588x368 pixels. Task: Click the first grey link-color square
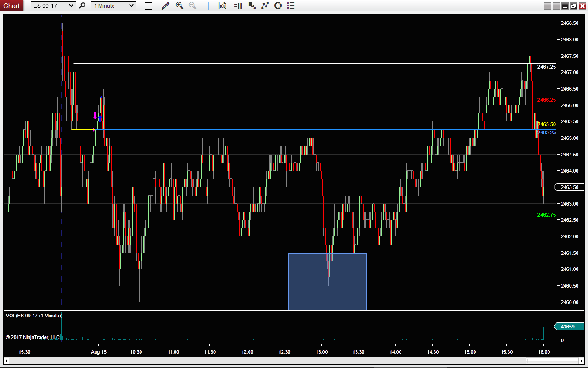pyautogui.click(x=547, y=6)
